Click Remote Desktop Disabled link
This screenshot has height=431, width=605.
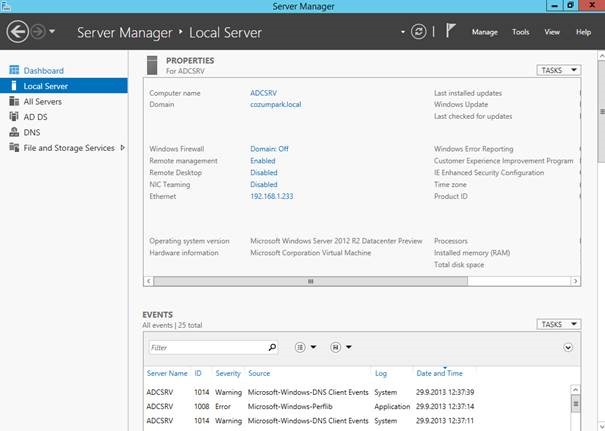click(x=264, y=172)
